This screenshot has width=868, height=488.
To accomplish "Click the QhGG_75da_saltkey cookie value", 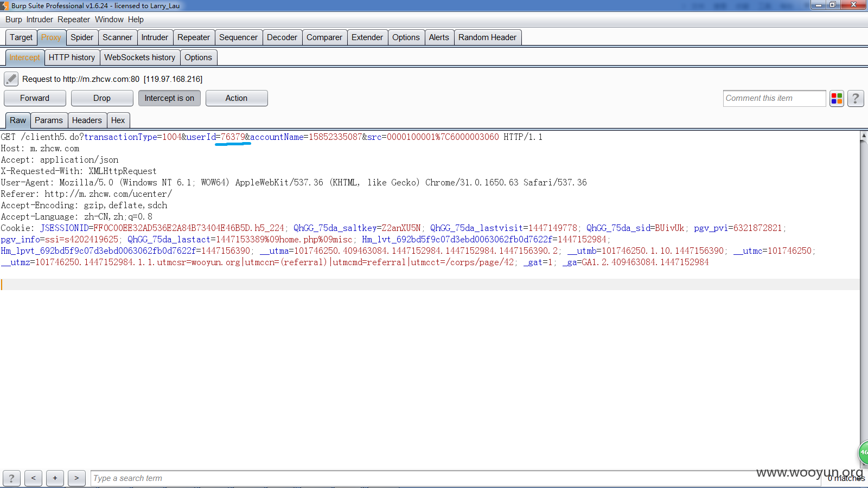I will click(x=401, y=228).
